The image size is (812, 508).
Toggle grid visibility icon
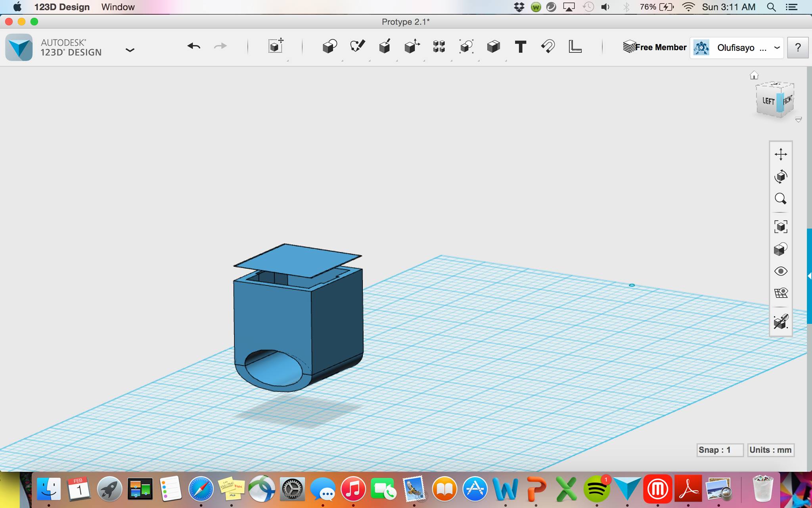[x=781, y=293]
